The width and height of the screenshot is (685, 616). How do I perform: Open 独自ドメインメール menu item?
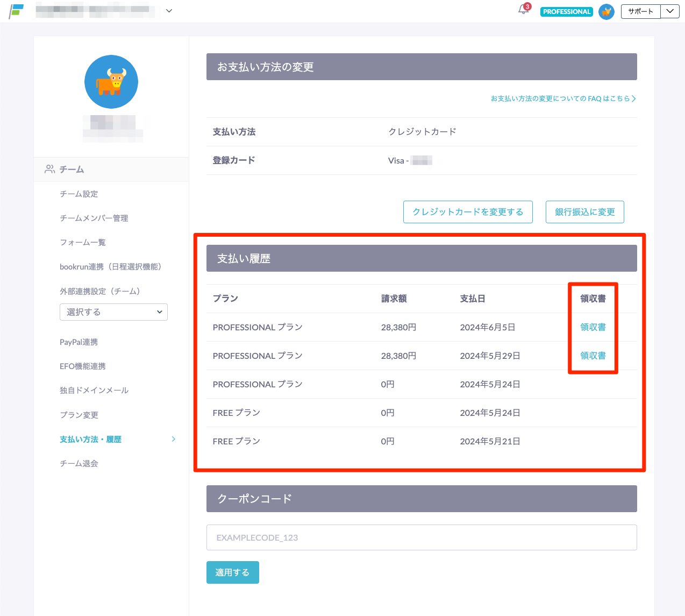tap(94, 390)
